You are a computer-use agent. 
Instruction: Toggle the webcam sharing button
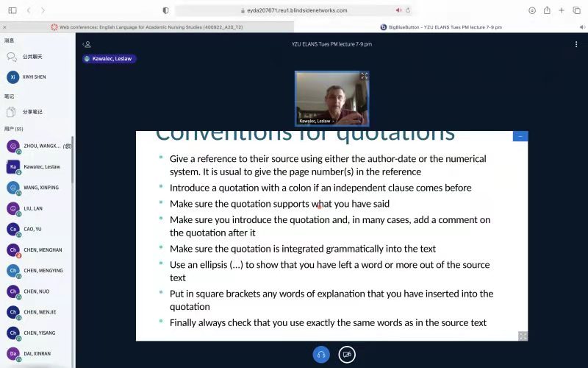[347, 354]
